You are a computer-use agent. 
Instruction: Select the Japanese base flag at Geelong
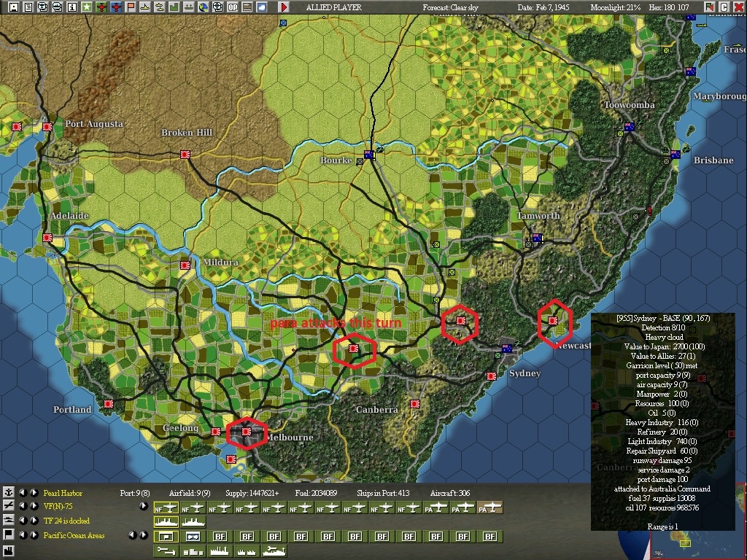coord(216,432)
